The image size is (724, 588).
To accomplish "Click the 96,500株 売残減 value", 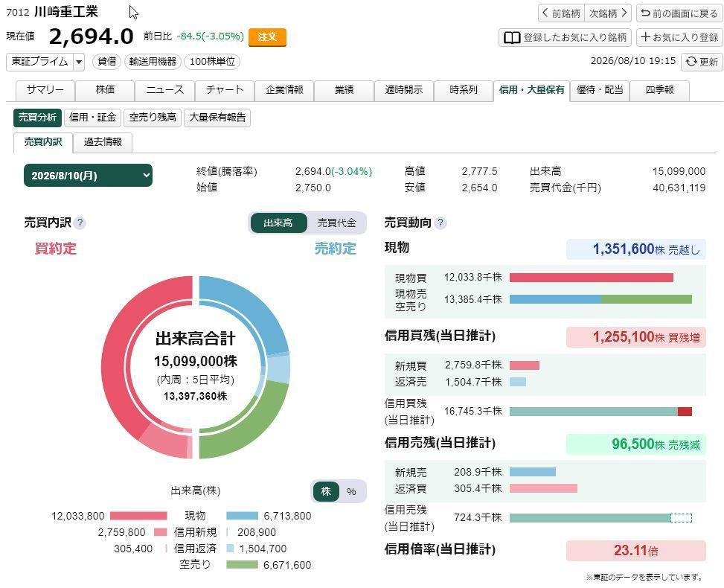I will [x=636, y=444].
